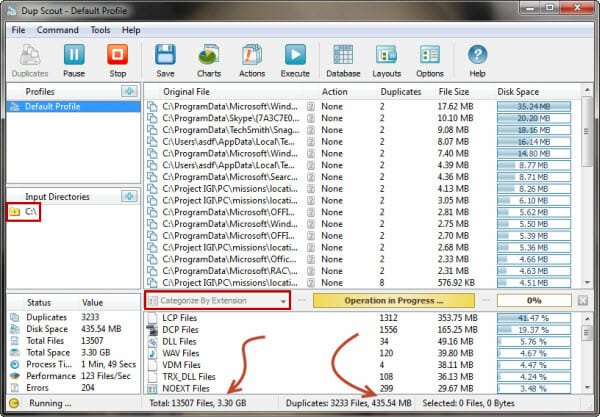Image resolution: width=600 pixels, height=417 pixels.
Task: Click the 0% progress bar
Action: [x=534, y=300]
